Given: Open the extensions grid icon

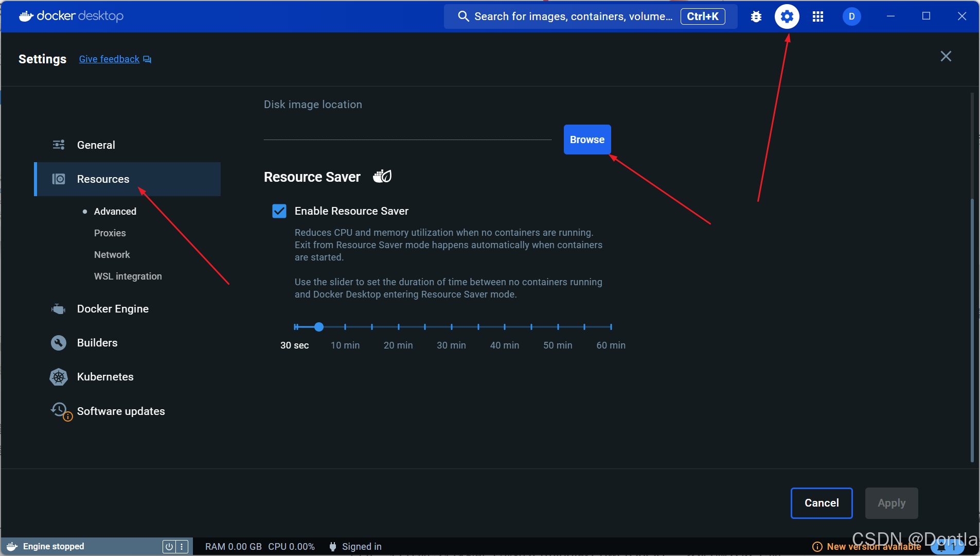Looking at the screenshot, I should (x=817, y=16).
